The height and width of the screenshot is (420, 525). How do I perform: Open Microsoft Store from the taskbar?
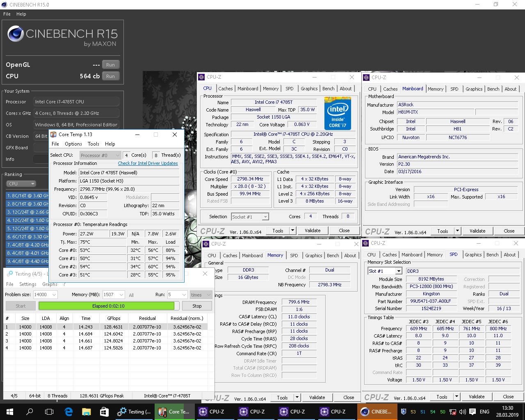tap(104, 412)
